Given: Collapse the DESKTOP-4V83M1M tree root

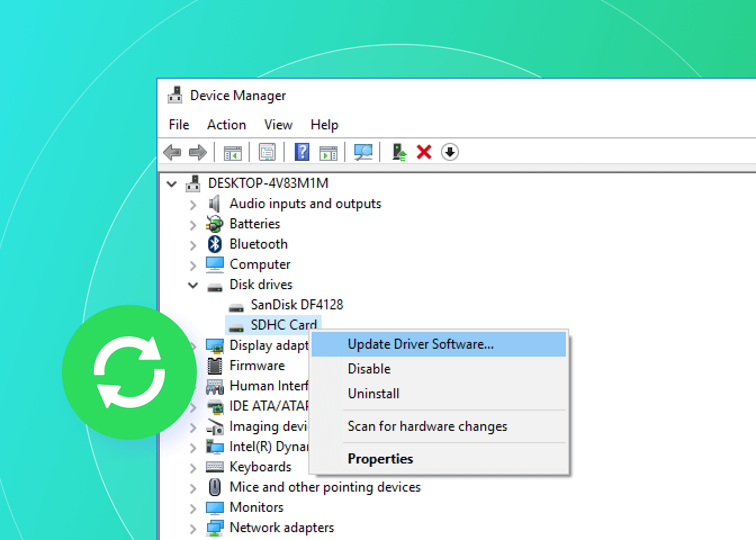Looking at the screenshot, I should tap(172, 184).
